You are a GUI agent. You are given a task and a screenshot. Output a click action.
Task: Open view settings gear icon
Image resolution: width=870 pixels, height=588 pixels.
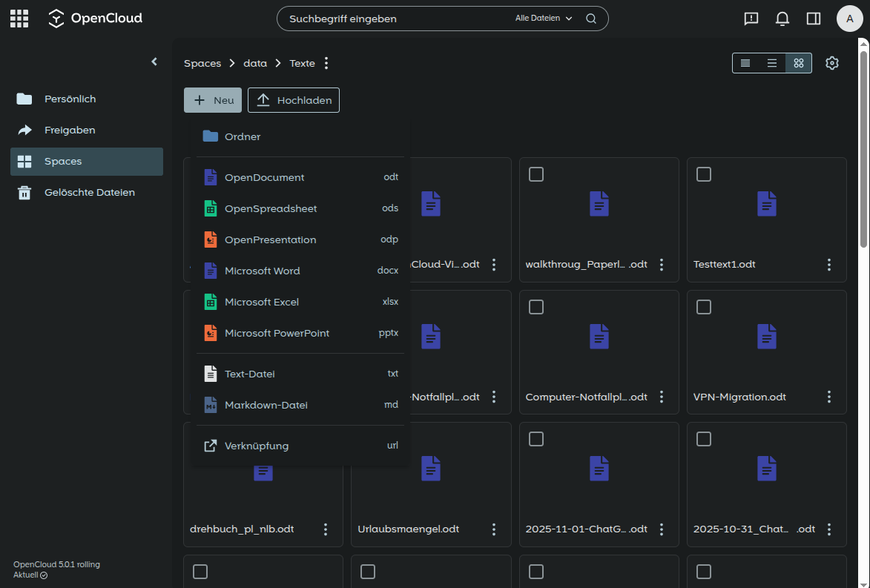click(x=831, y=63)
